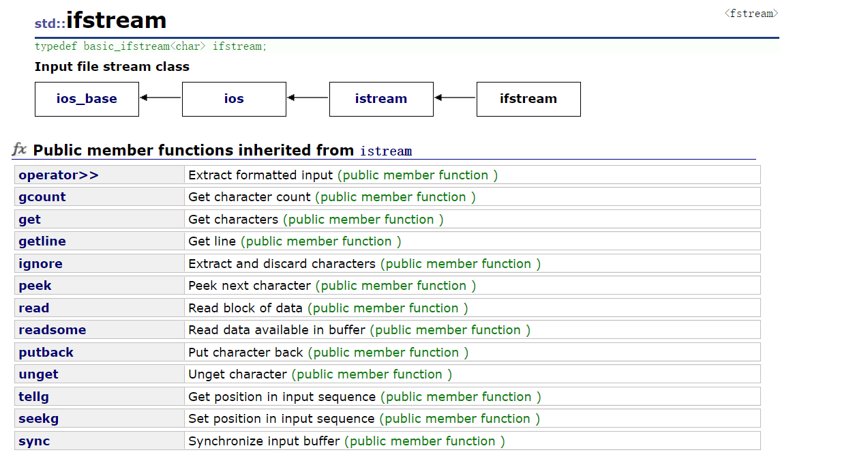Open the <fstream> header reference link

click(x=750, y=13)
